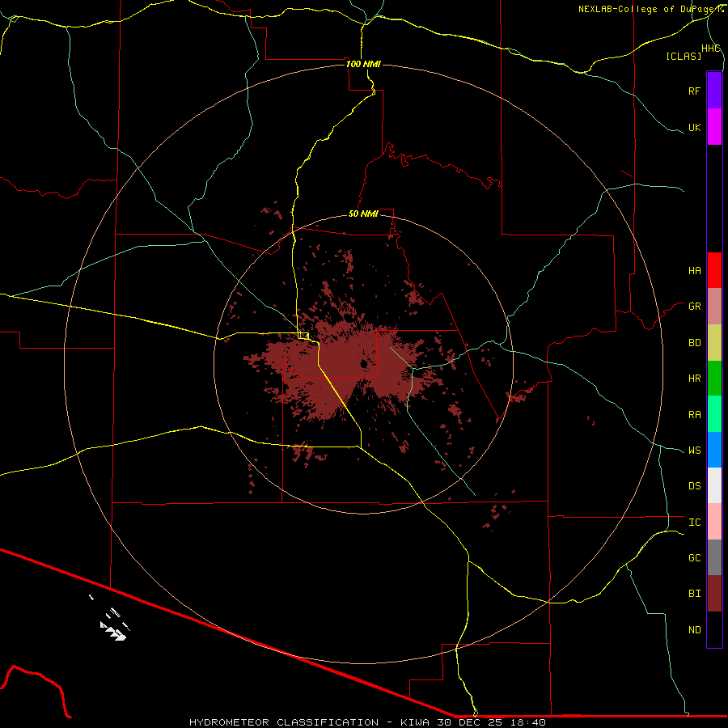This screenshot has width=728, height=728.
Task: Click the '[CLAS]' legend header text
Action: click(x=684, y=57)
